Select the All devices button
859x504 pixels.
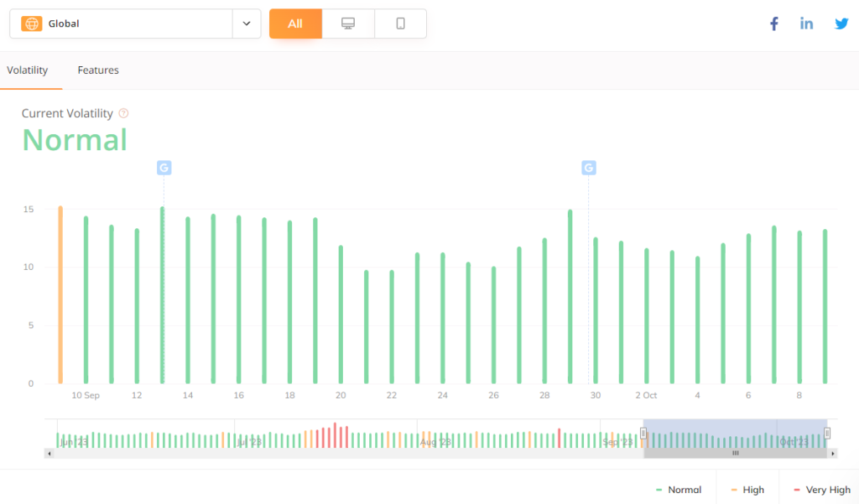point(295,23)
